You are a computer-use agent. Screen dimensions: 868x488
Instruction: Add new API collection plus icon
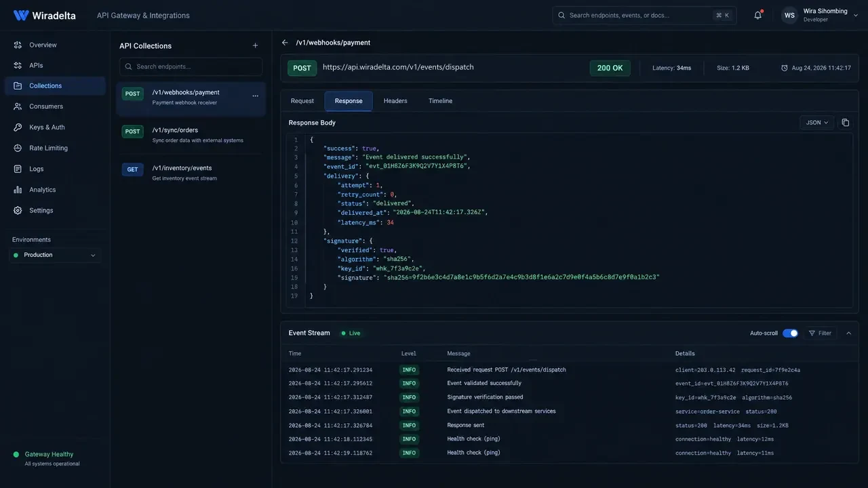coord(256,45)
